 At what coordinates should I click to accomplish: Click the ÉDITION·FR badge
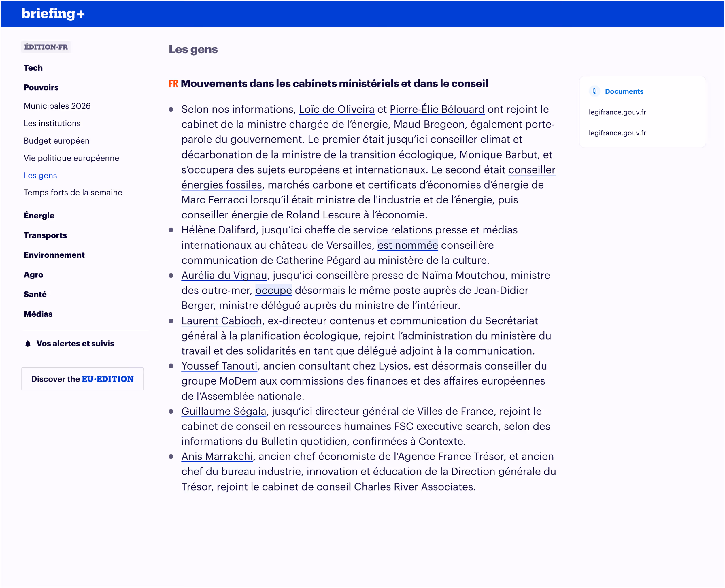pyautogui.click(x=46, y=47)
